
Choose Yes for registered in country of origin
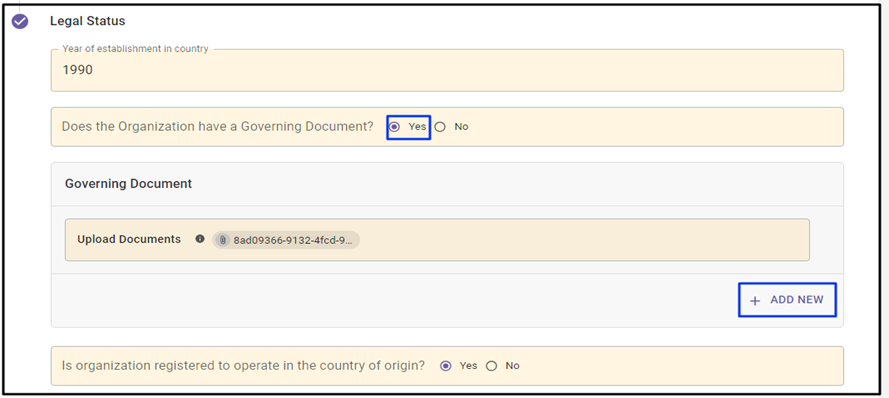click(x=446, y=366)
